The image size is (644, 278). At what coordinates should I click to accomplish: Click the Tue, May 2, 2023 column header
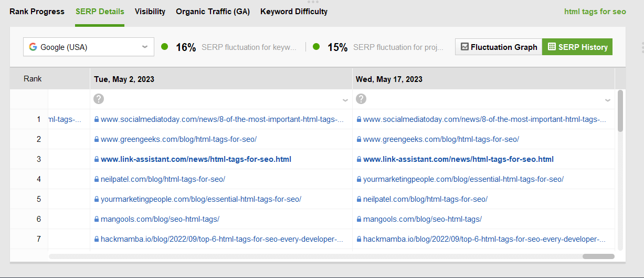pyautogui.click(x=221, y=79)
